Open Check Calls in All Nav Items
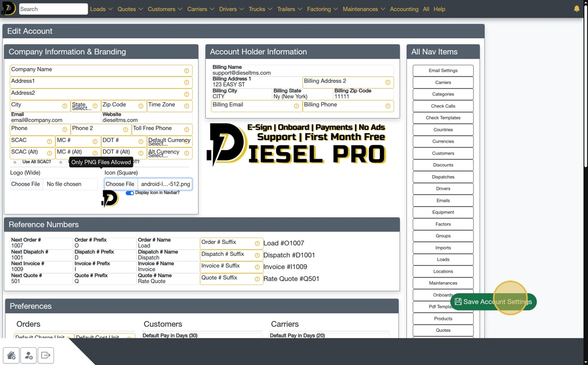The image size is (588, 365). click(x=443, y=106)
